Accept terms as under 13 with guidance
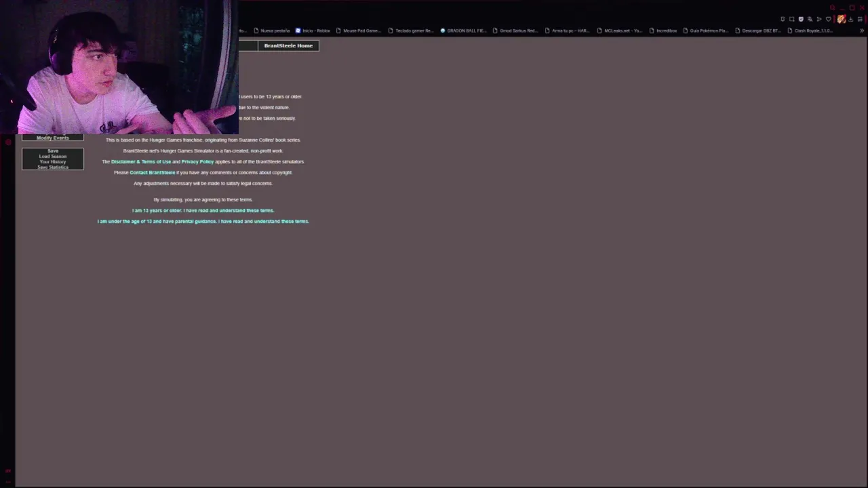Screen dimensions: 868x488 [203, 221]
